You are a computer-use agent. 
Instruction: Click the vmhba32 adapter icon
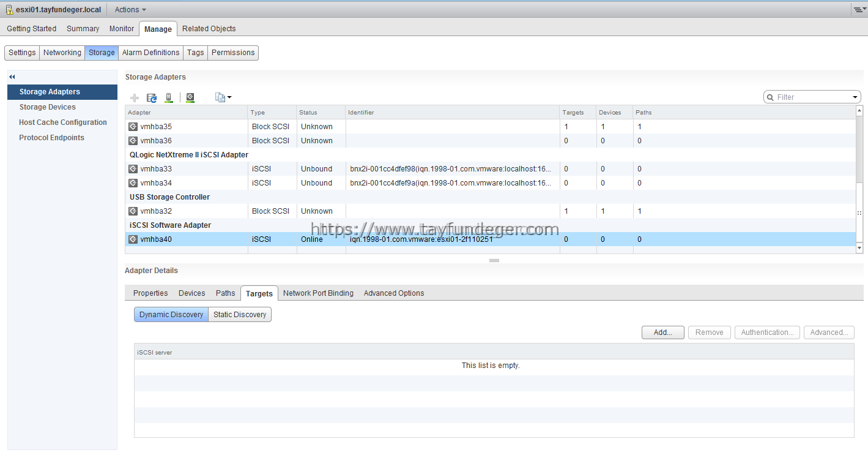(x=133, y=211)
